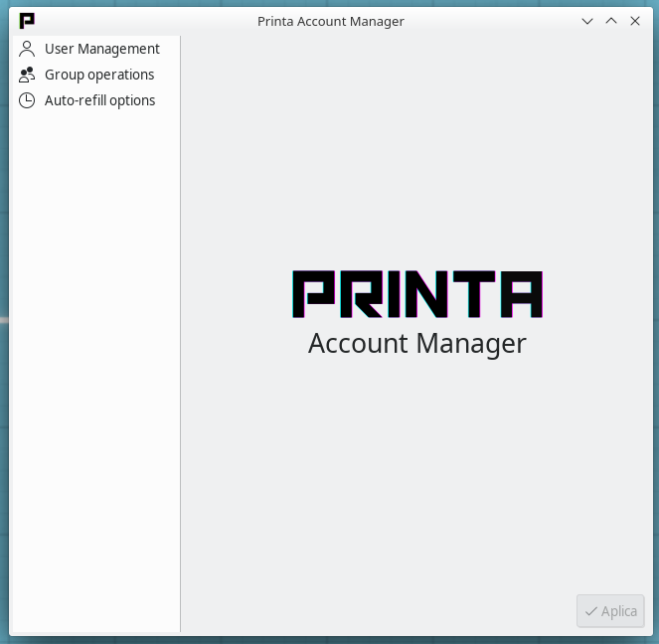
Task: Click the clock icon for Auto-refill options
Action: (x=27, y=100)
